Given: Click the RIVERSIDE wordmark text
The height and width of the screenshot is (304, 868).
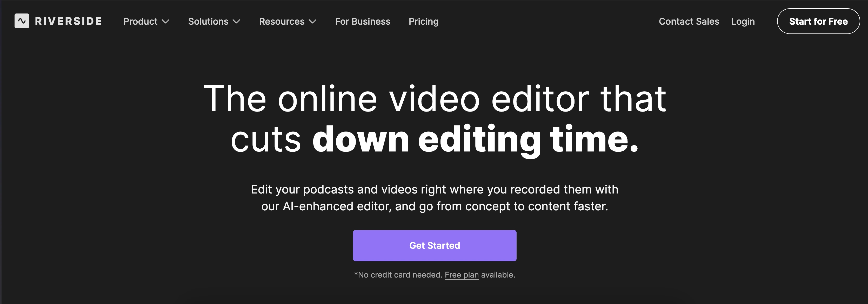Looking at the screenshot, I should click(68, 21).
